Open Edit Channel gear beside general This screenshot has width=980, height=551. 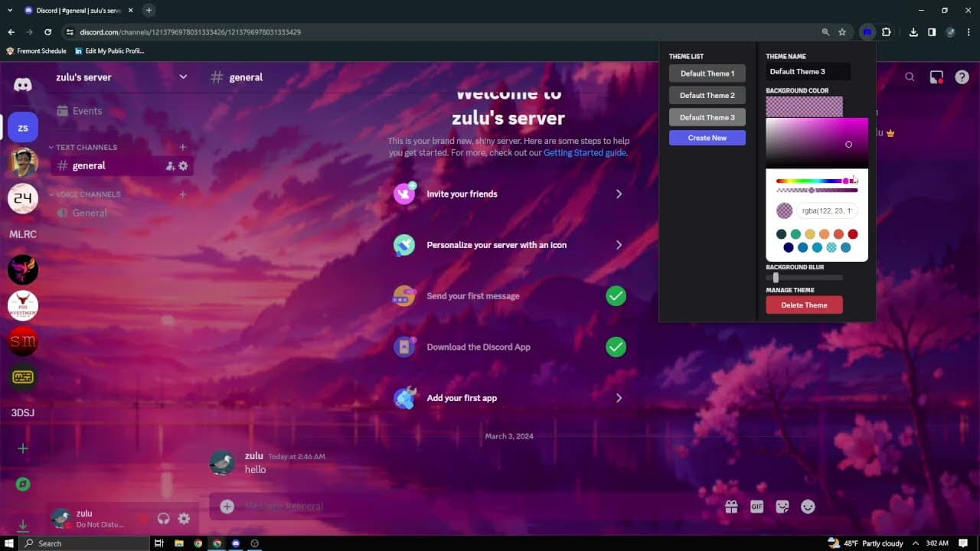click(183, 166)
